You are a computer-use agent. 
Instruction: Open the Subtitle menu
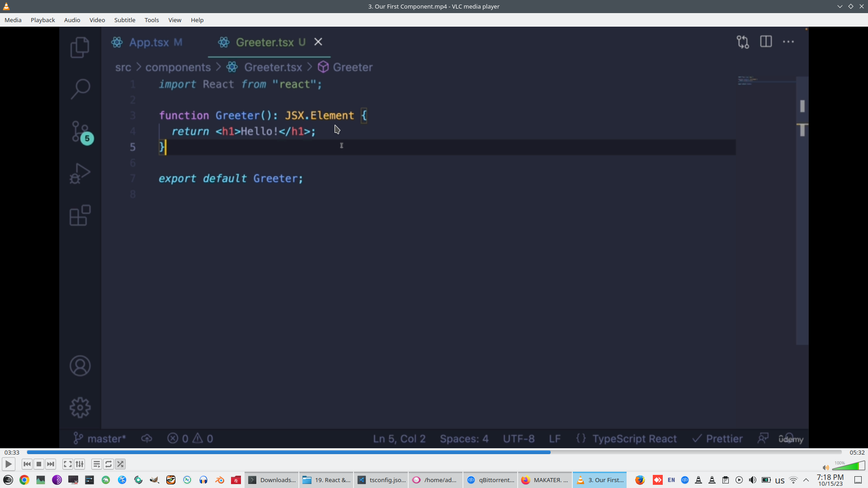[x=124, y=20]
